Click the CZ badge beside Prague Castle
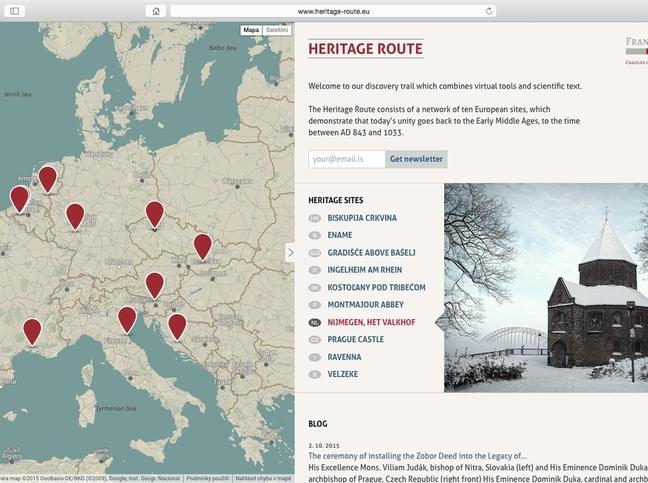 click(x=315, y=340)
